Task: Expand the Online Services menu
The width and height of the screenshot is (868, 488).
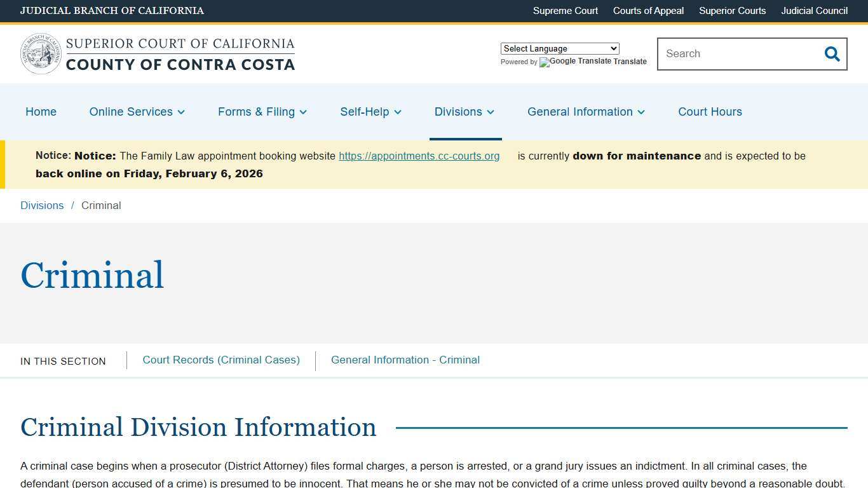Action: 137,112
